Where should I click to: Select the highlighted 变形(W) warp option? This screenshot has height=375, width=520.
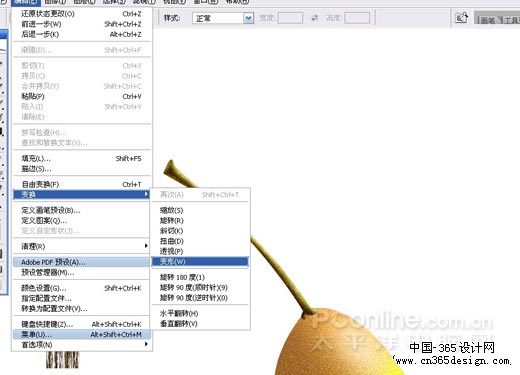pyautogui.click(x=200, y=261)
